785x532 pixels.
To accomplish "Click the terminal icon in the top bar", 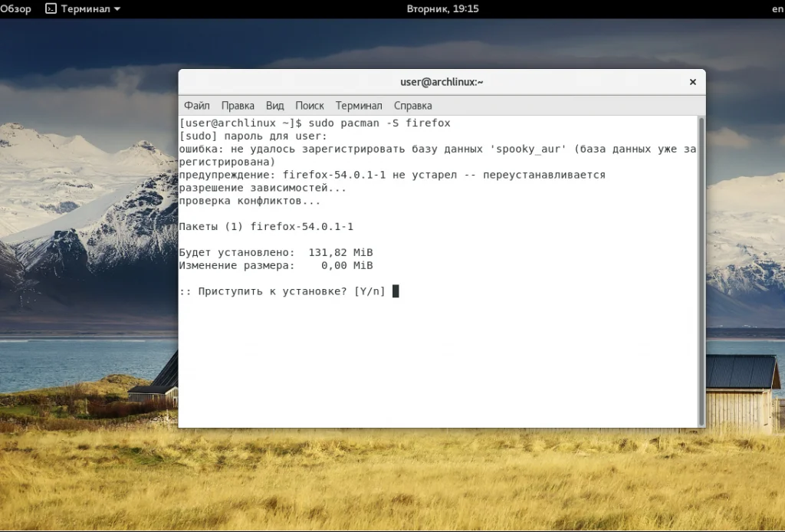I will [x=51, y=9].
